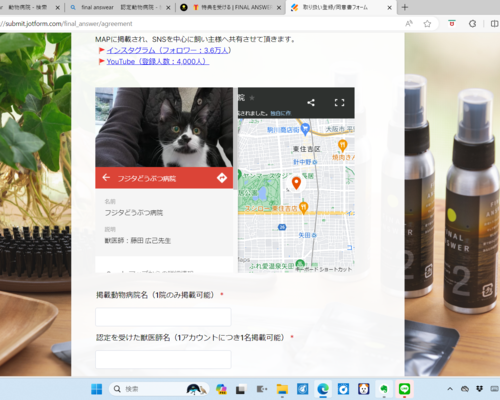This screenshot has width=500, height=400.
Task: Click the 獣医師：藤田 広己先生 description text
Action: click(138, 241)
